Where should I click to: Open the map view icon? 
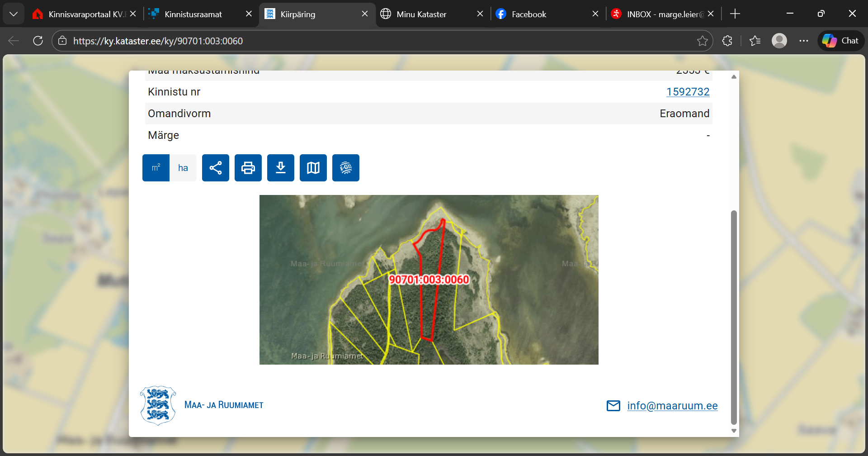tap(313, 168)
